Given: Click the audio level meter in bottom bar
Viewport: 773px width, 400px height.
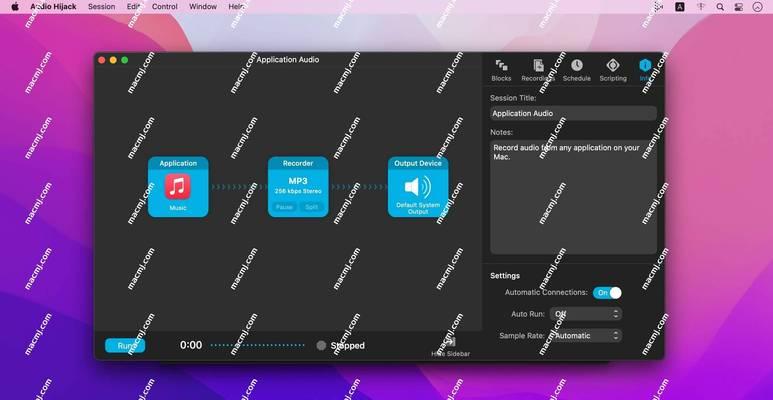Looking at the screenshot, I should [x=257, y=345].
